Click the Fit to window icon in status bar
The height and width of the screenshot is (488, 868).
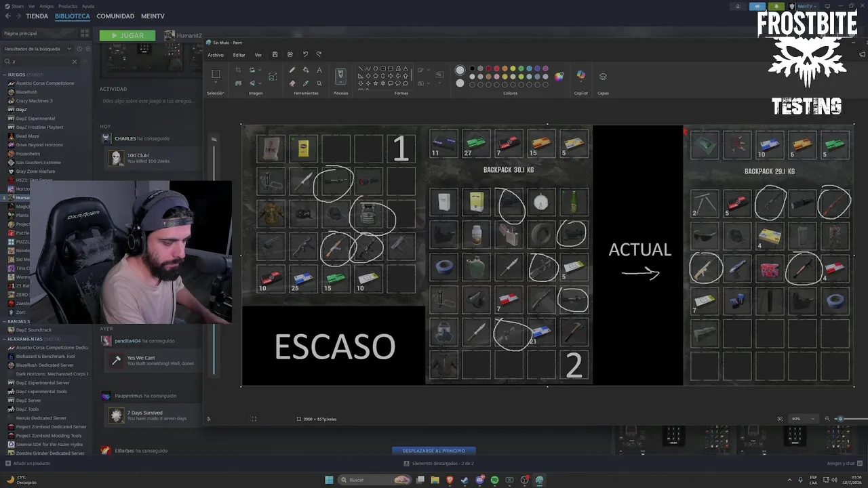[780, 419]
